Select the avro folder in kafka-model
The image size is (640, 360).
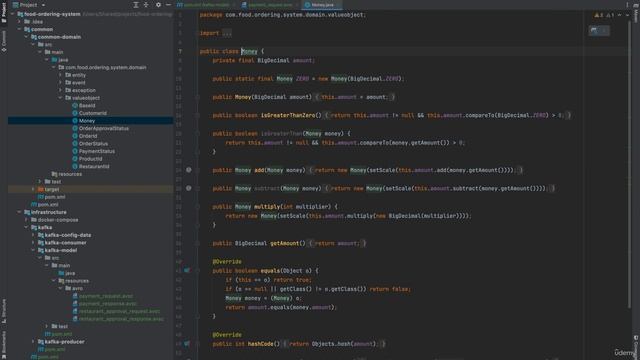pyautogui.click(x=77, y=288)
